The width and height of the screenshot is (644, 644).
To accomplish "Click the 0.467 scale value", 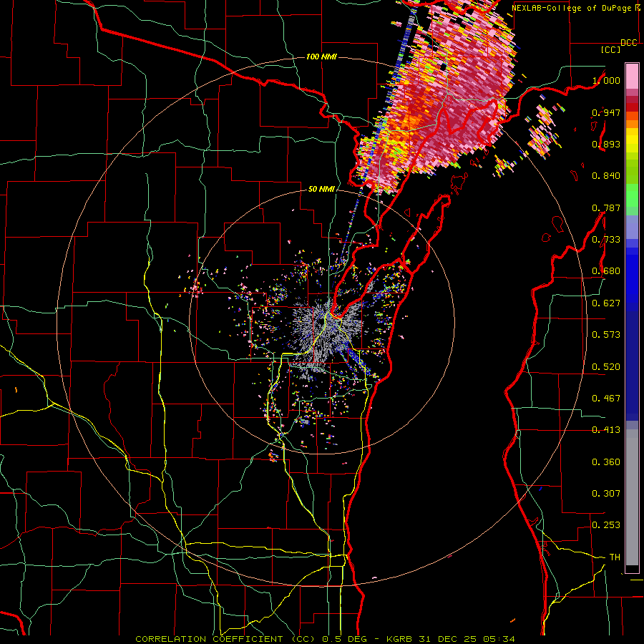I will pyautogui.click(x=606, y=399).
